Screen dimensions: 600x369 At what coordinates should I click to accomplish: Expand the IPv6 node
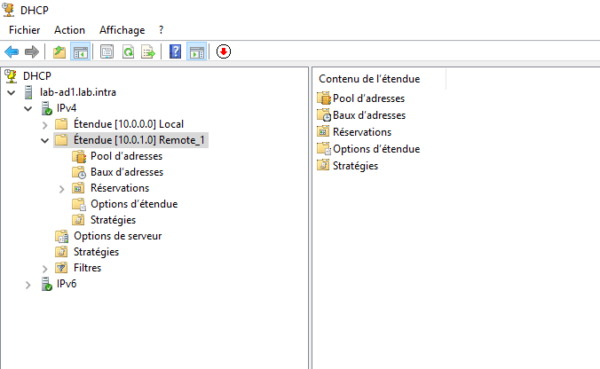pos(28,284)
